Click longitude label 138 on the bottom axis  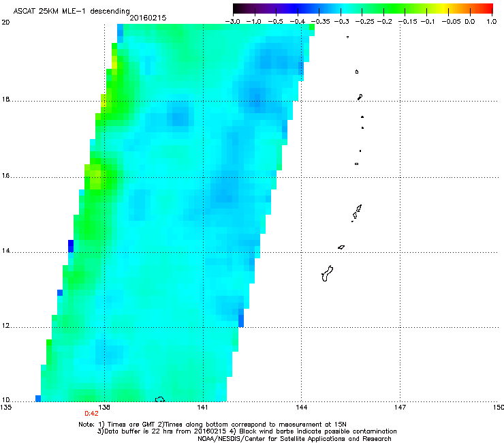click(104, 408)
